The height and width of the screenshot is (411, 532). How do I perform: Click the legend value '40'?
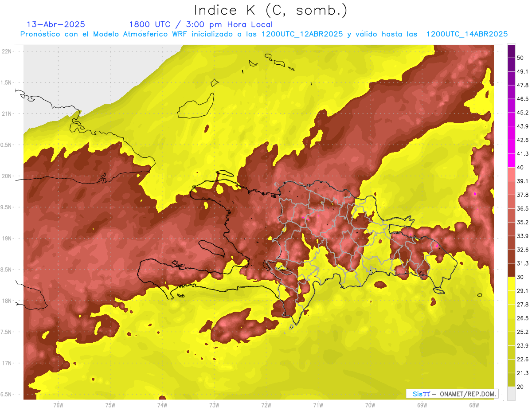tap(520, 168)
